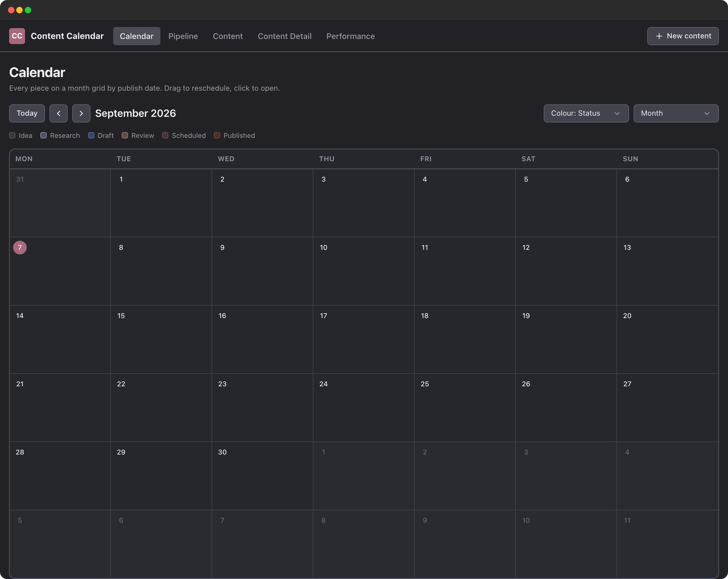
Task: Click the Draft status colour swatch
Action: point(91,135)
